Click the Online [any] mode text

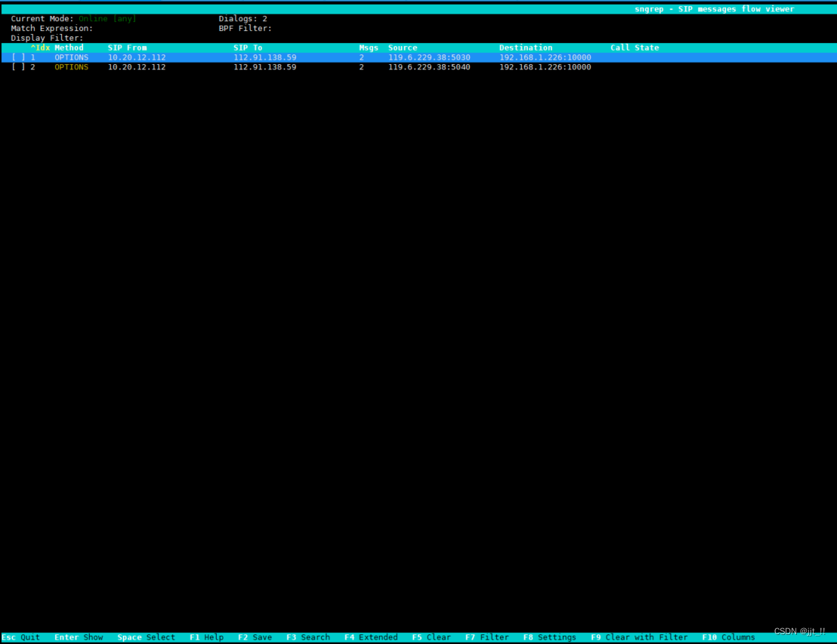pyautogui.click(x=107, y=19)
